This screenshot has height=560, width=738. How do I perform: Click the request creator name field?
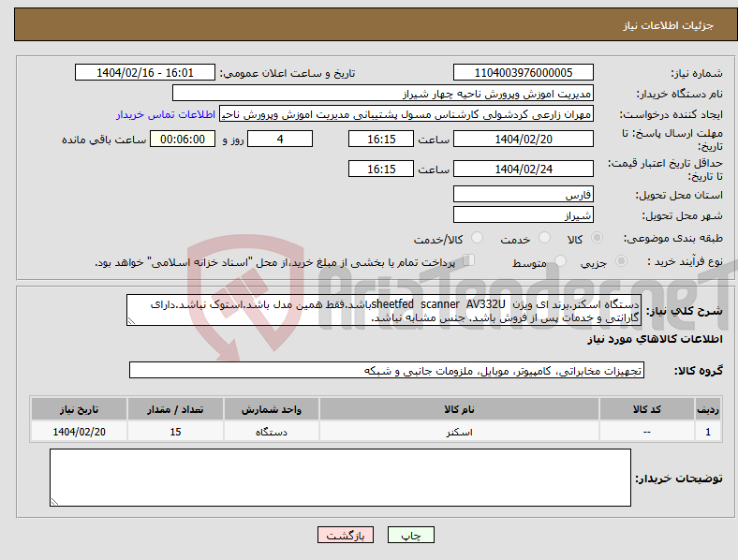[406, 114]
